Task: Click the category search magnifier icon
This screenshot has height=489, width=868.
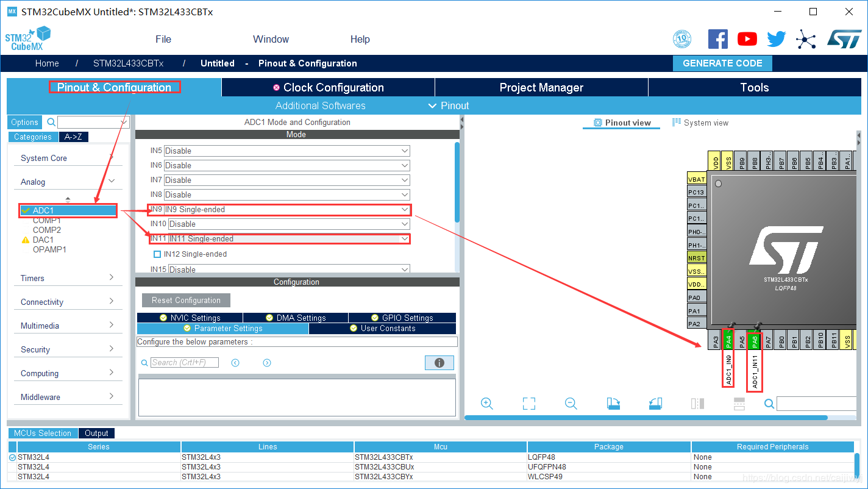Action: 51,122
